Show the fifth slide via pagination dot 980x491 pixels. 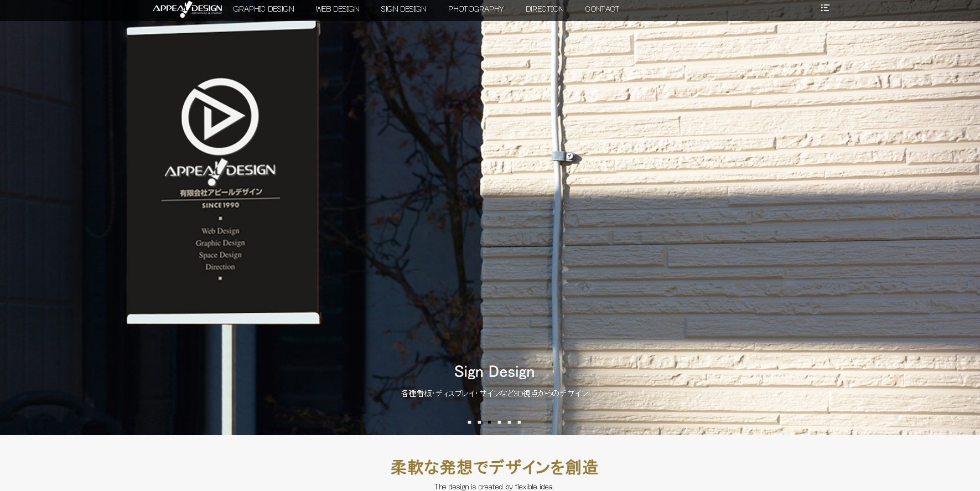(x=509, y=422)
